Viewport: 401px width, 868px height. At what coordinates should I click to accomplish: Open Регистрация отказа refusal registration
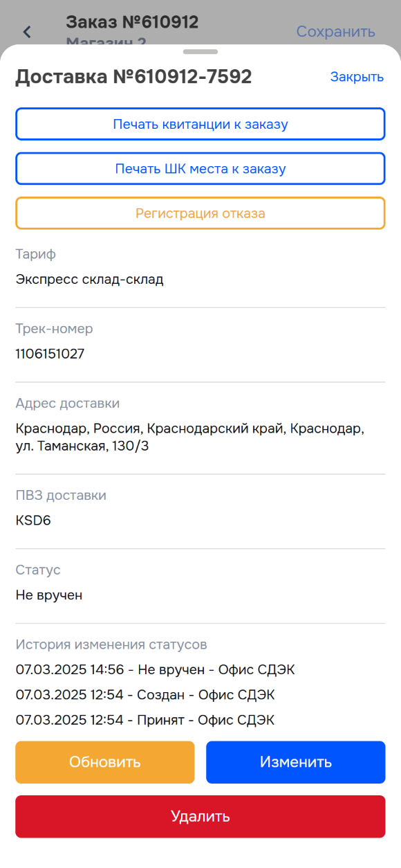click(x=200, y=213)
